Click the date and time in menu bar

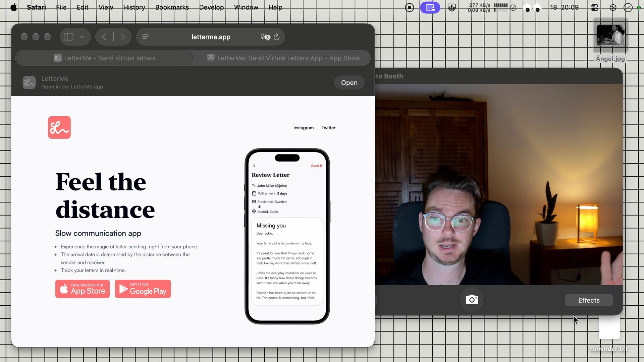[564, 7]
